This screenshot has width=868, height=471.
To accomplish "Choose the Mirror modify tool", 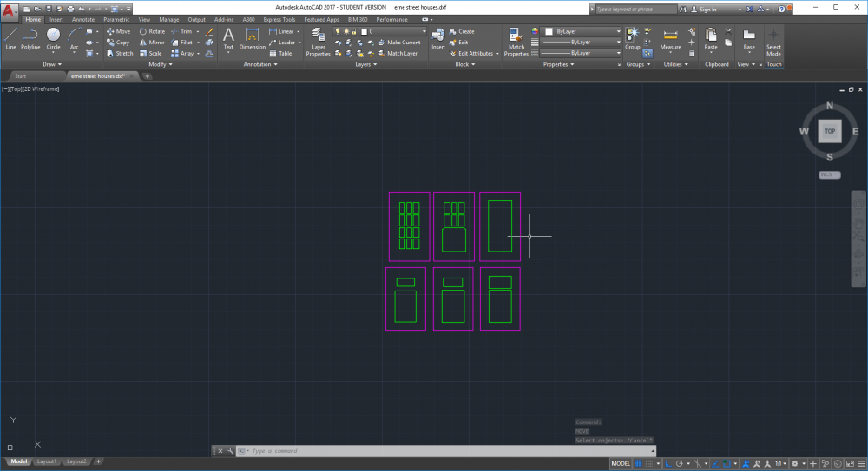I will click(x=151, y=42).
